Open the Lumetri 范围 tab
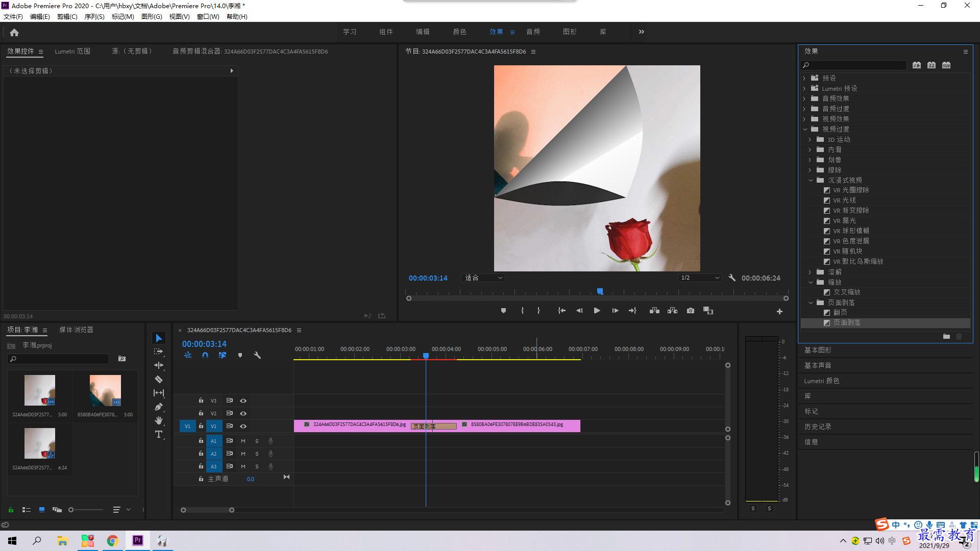 click(72, 52)
